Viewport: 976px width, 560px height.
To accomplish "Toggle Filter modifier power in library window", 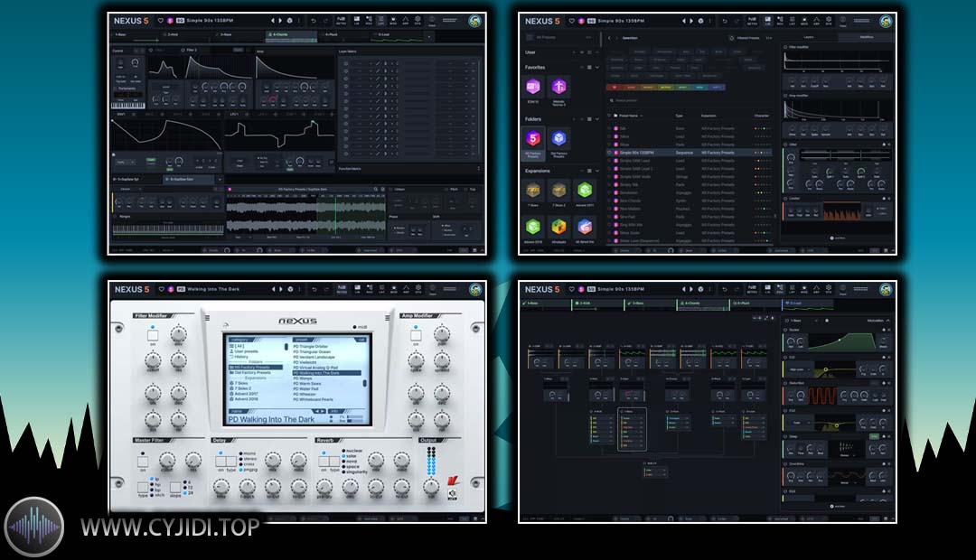I will [785, 47].
